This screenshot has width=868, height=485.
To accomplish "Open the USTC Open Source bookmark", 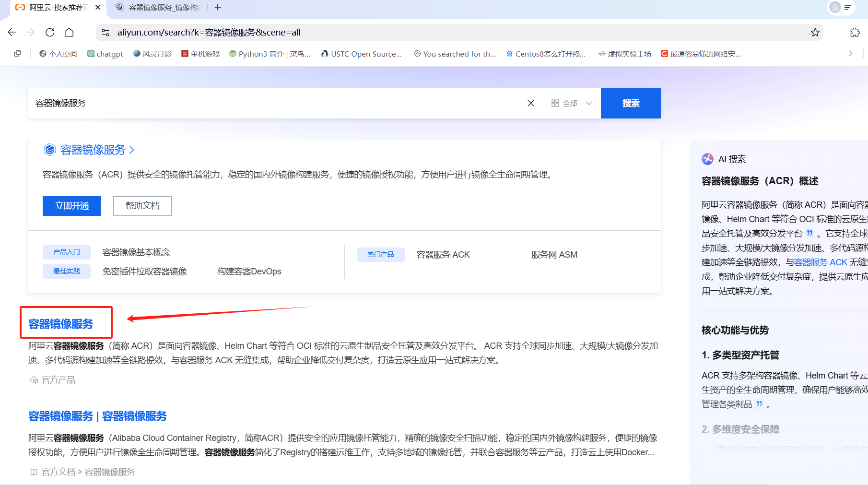I will click(x=362, y=54).
